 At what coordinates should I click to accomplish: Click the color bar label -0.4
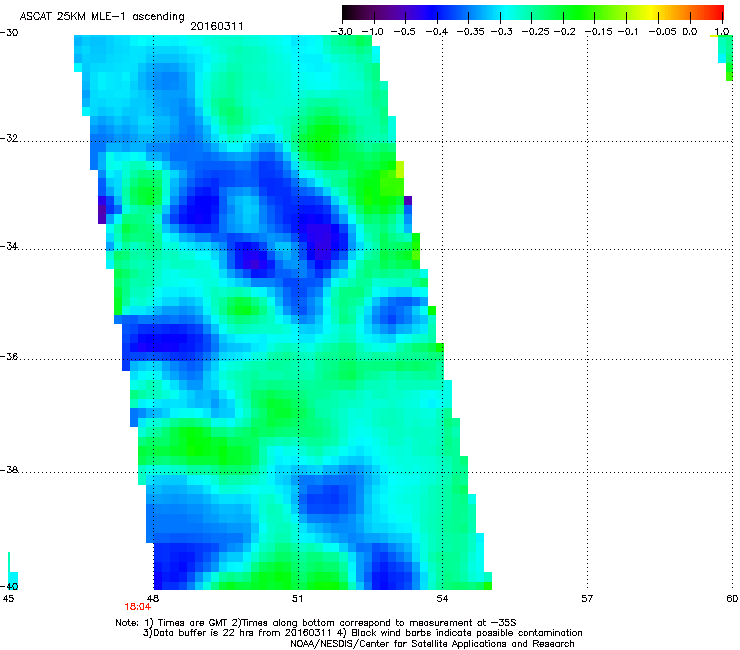tap(437, 32)
